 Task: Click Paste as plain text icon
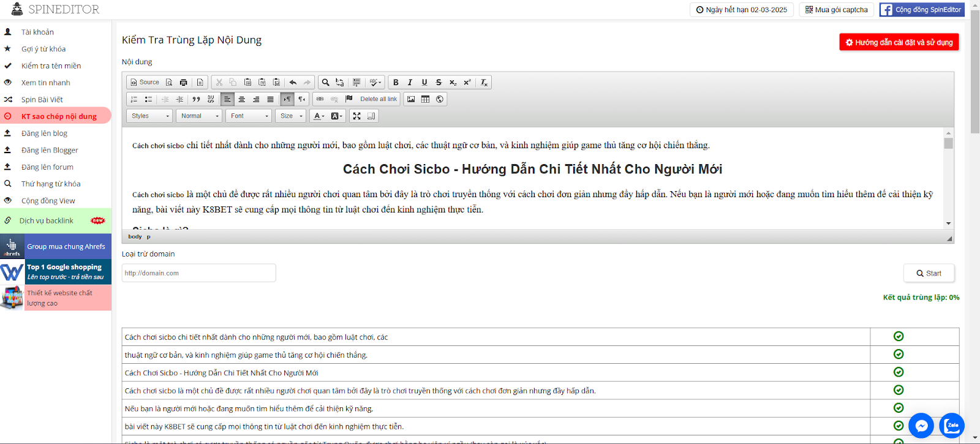(x=262, y=82)
